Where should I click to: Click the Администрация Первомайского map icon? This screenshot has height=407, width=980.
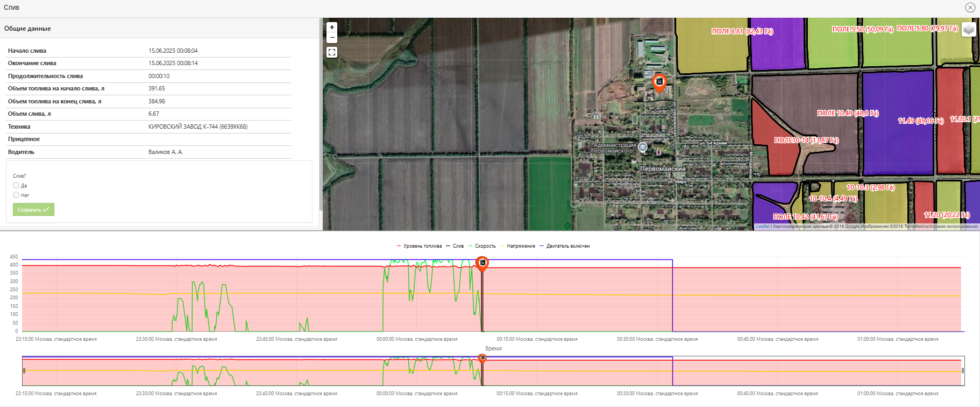(x=642, y=147)
